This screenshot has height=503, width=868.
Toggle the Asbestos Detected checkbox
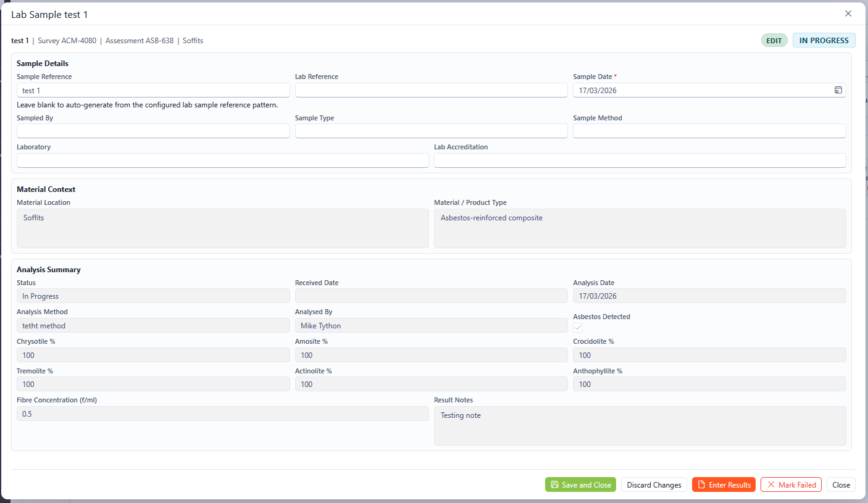[578, 328]
